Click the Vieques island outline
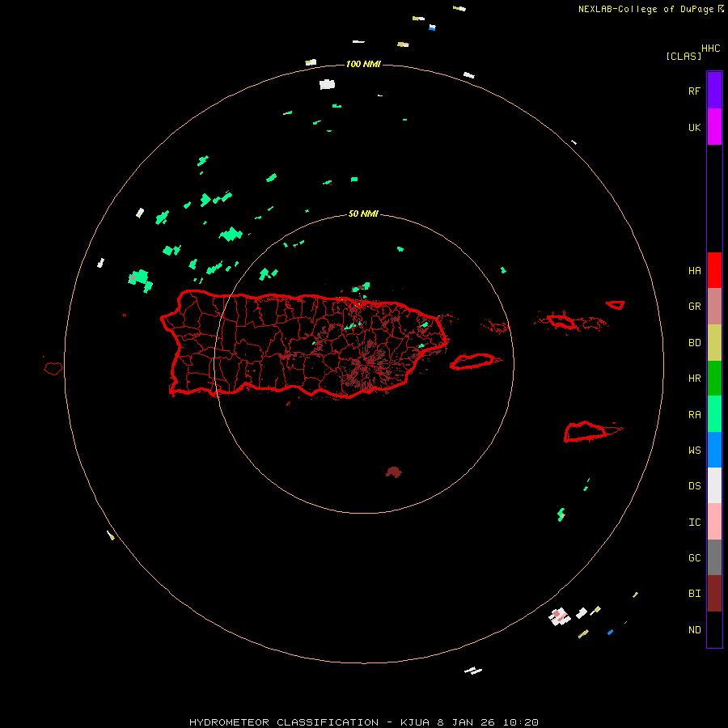Image resolution: width=728 pixels, height=728 pixels. coord(472,362)
